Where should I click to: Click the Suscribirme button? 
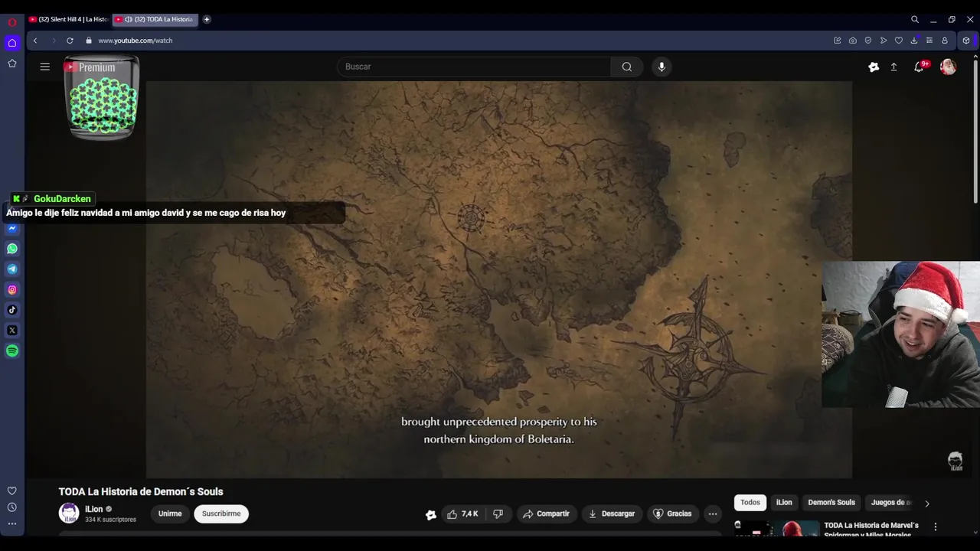point(221,514)
